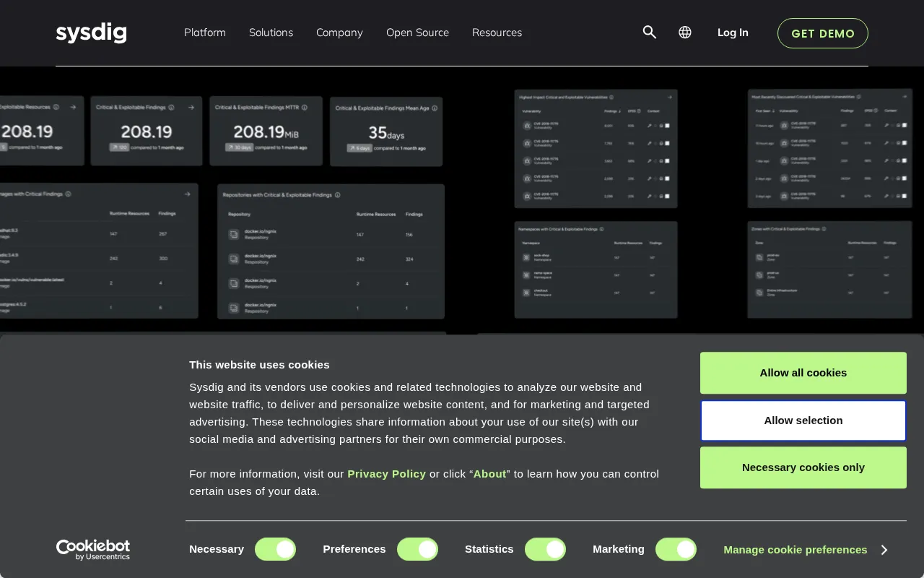Open the Open Source menu
This screenshot has width=924, height=578.
[417, 33]
